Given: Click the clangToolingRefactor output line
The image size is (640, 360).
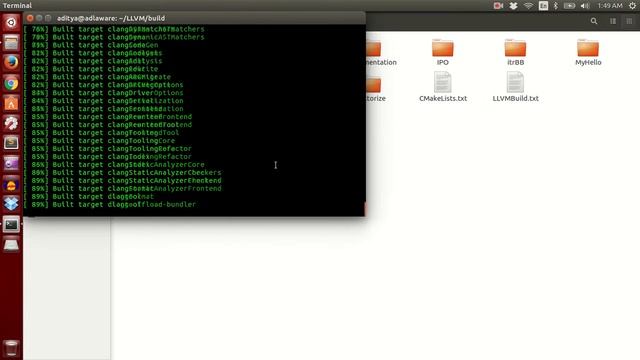Looking at the screenshot, I should [x=108, y=149].
